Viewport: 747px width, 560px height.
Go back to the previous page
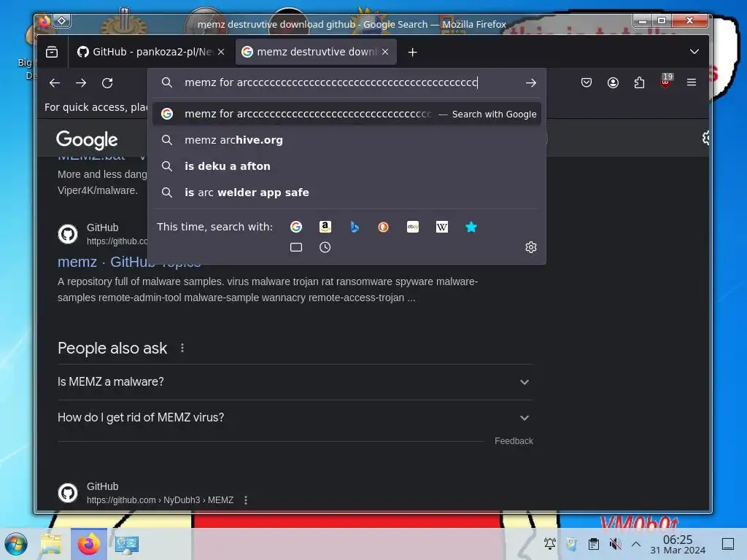point(55,83)
